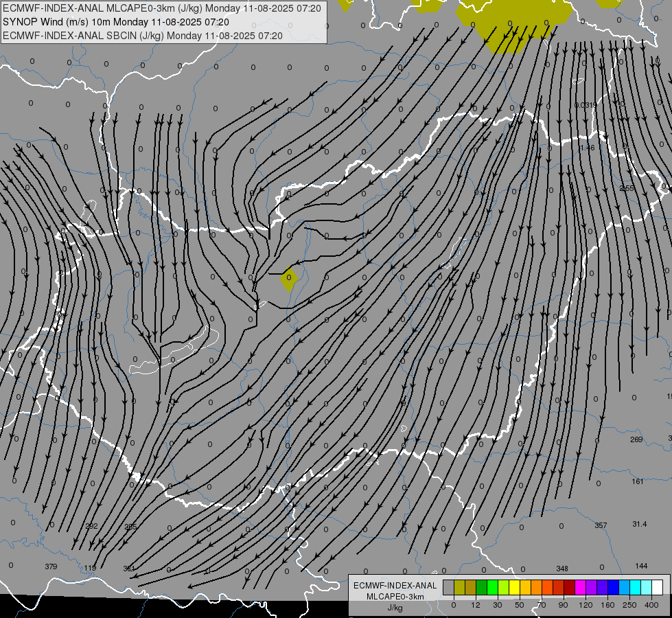Click the small yellow diamond cell mid-map

click(289, 279)
